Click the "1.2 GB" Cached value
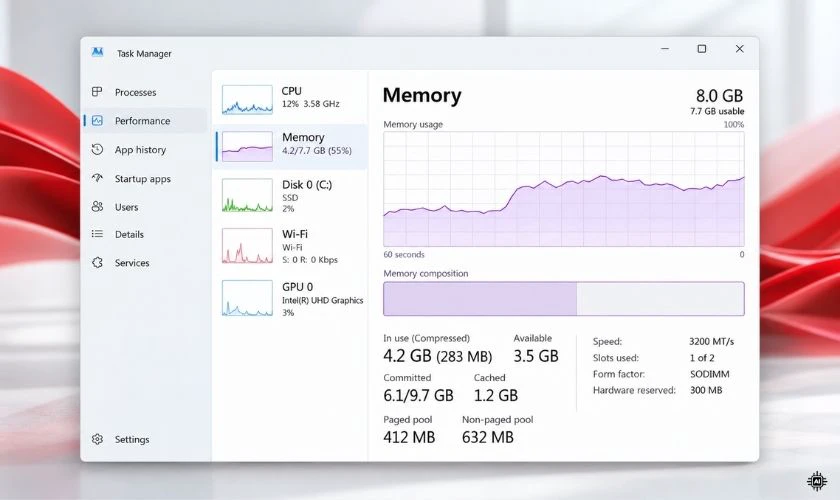The width and height of the screenshot is (840, 500). (496, 395)
